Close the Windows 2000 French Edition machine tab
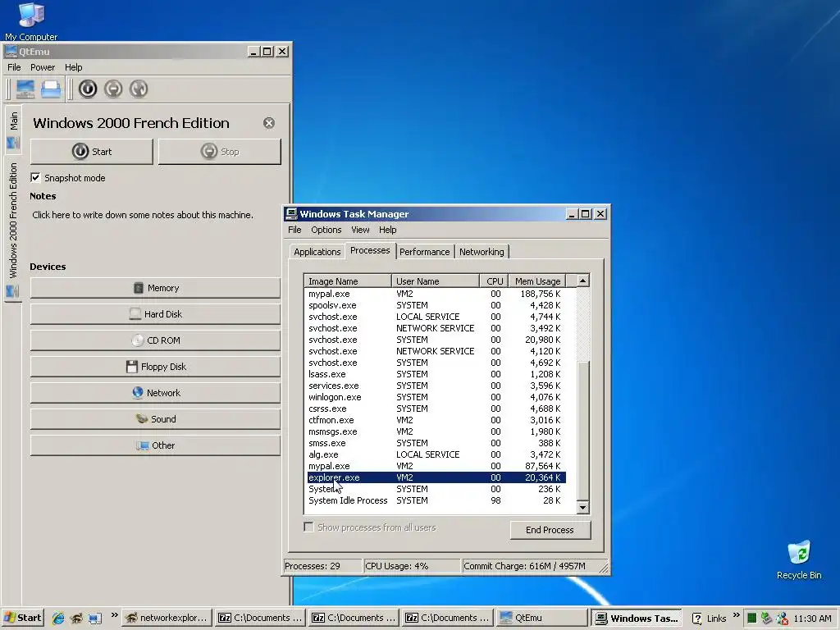 [269, 123]
